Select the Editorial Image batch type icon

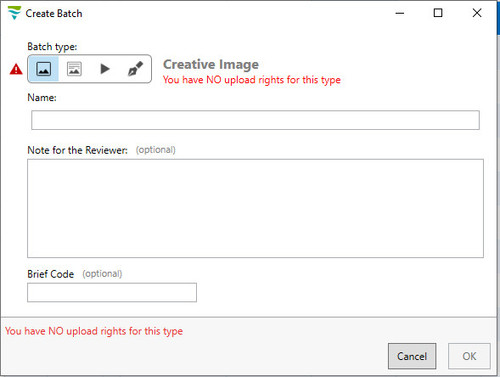coord(74,69)
